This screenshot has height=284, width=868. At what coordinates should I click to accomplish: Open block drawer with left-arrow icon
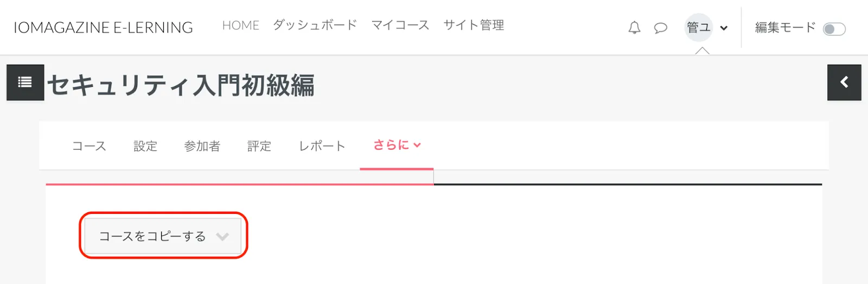844,83
